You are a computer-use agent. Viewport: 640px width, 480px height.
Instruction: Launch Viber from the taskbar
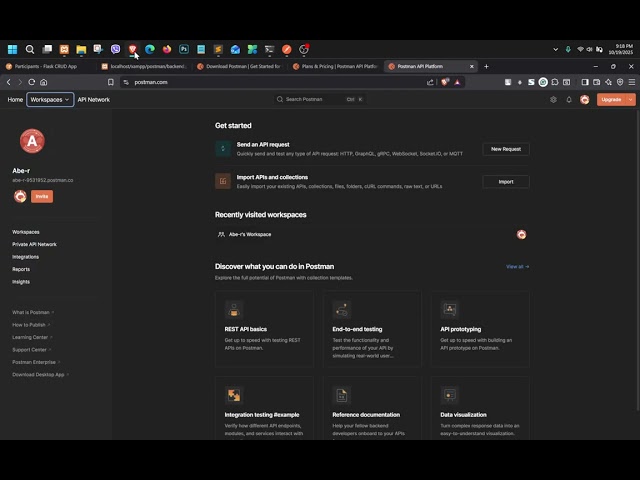pyautogui.click(x=116, y=49)
